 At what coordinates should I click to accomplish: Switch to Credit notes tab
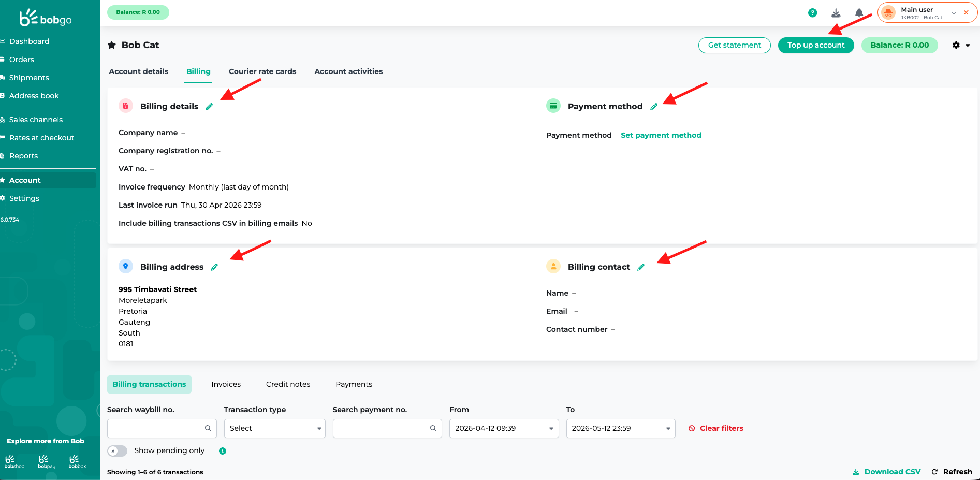point(288,384)
